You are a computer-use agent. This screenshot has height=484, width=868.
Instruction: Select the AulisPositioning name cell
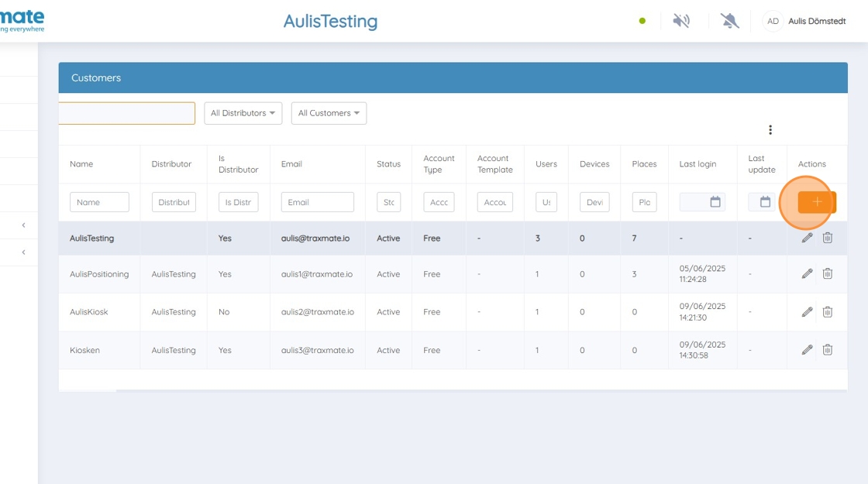point(99,274)
